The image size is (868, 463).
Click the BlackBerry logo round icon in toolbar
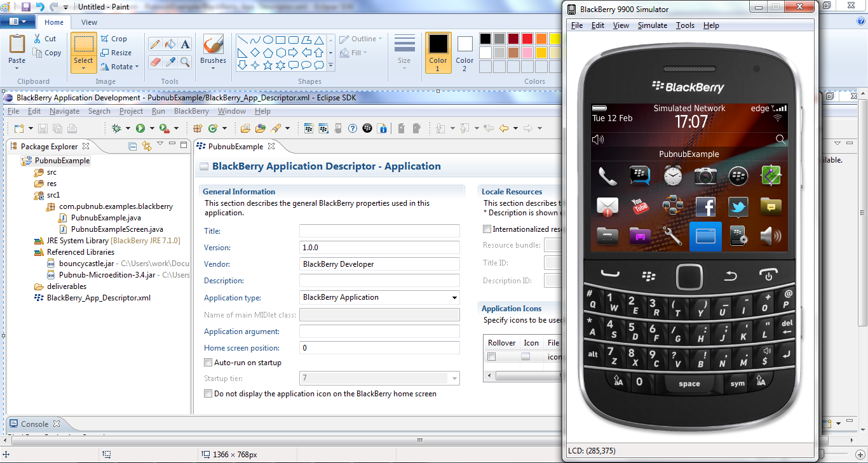(367, 128)
